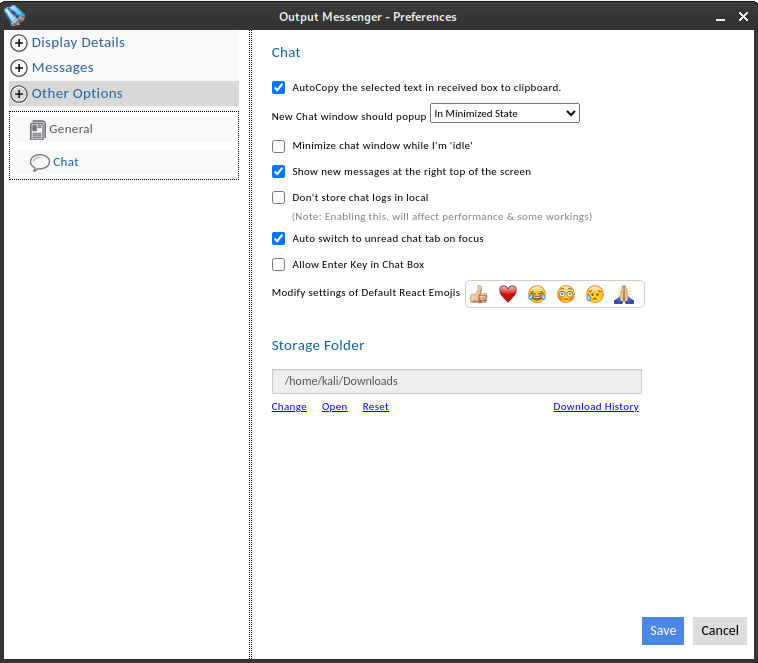Click the thumbs up react emoji
The height and width of the screenshot is (663, 758).
click(479, 294)
